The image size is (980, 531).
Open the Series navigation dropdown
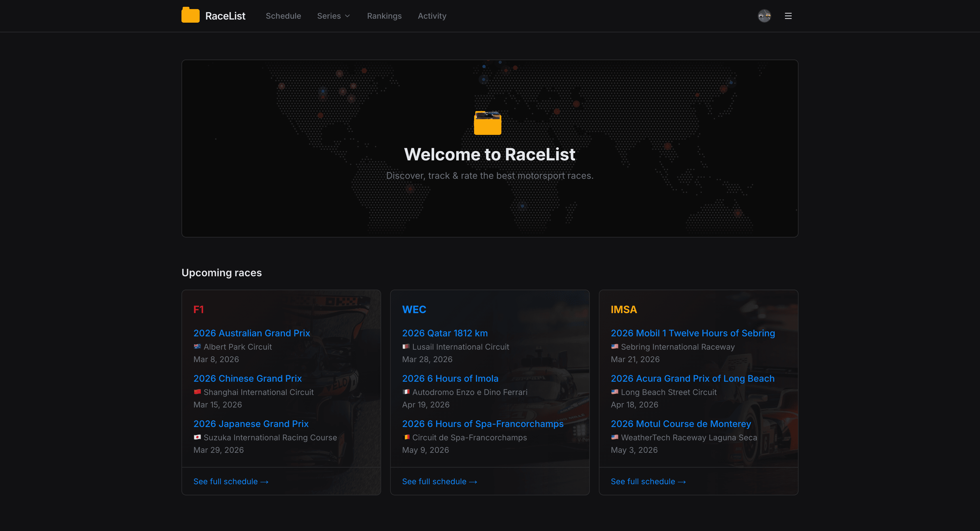330,16
